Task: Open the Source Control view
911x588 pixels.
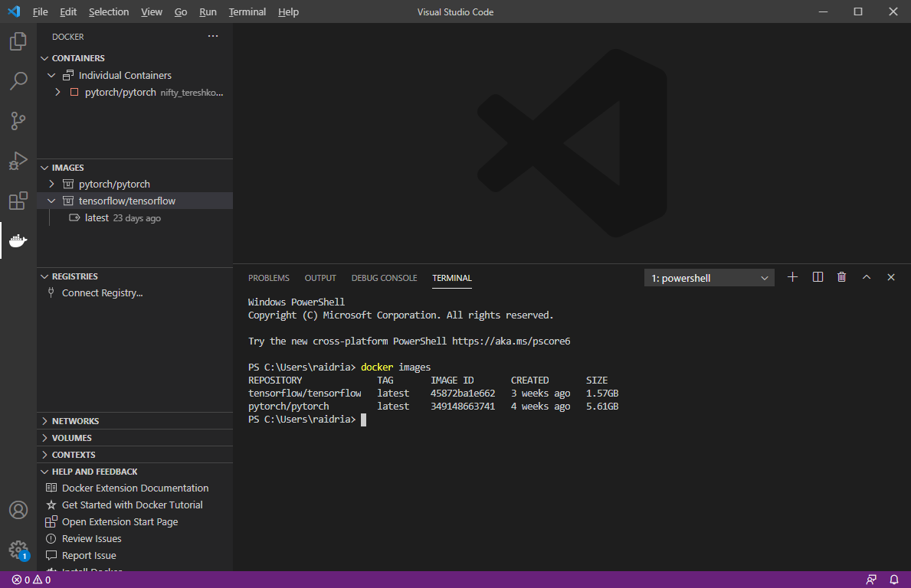Action: click(18, 121)
